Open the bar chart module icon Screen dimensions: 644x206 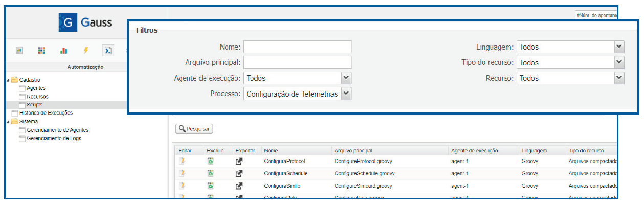pos(64,50)
